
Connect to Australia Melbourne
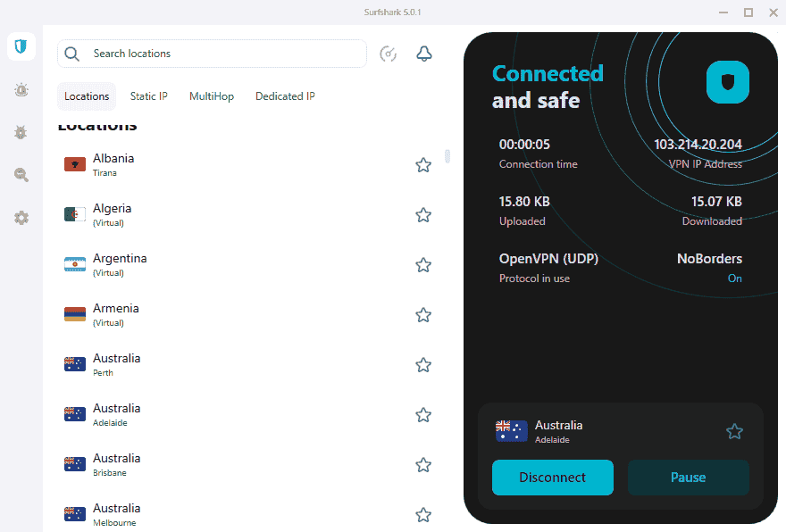click(248, 515)
